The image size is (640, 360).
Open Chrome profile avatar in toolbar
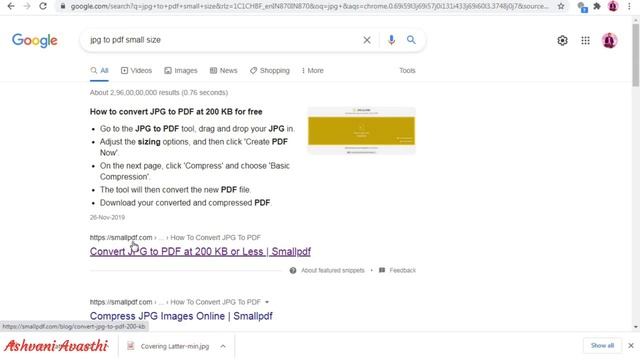pos(613,6)
